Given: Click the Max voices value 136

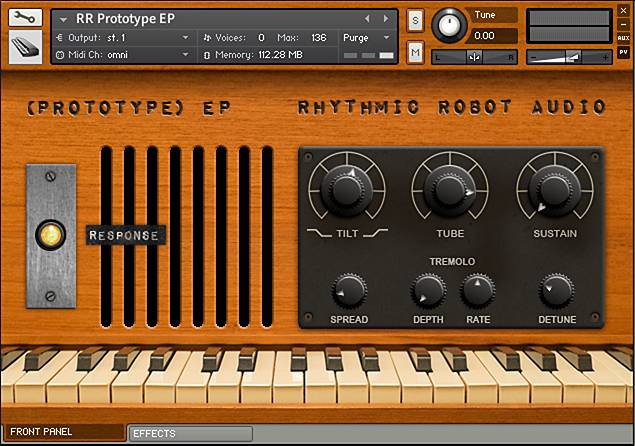Looking at the screenshot, I should pyautogui.click(x=319, y=38).
